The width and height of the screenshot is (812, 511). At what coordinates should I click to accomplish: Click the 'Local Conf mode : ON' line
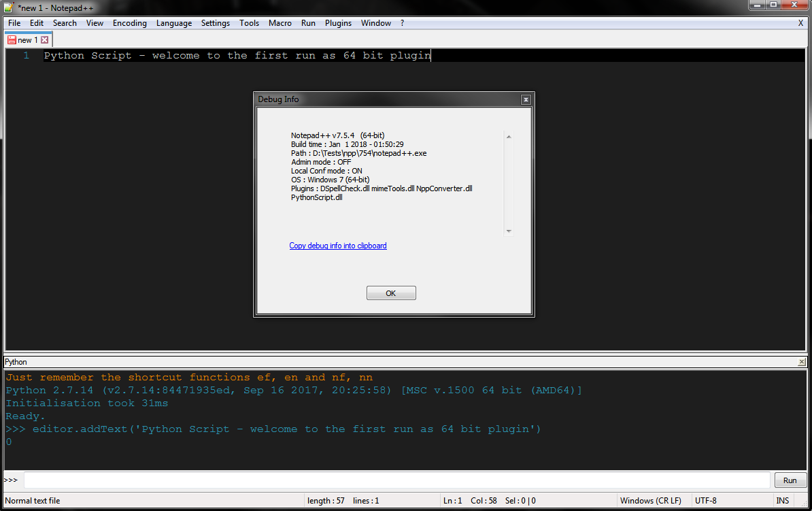pyautogui.click(x=326, y=171)
